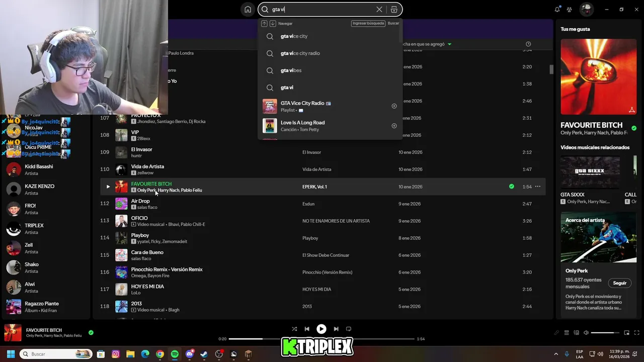The height and width of the screenshot is (362, 644).
Task: Select the Air Drop track title
Action: tap(140, 201)
